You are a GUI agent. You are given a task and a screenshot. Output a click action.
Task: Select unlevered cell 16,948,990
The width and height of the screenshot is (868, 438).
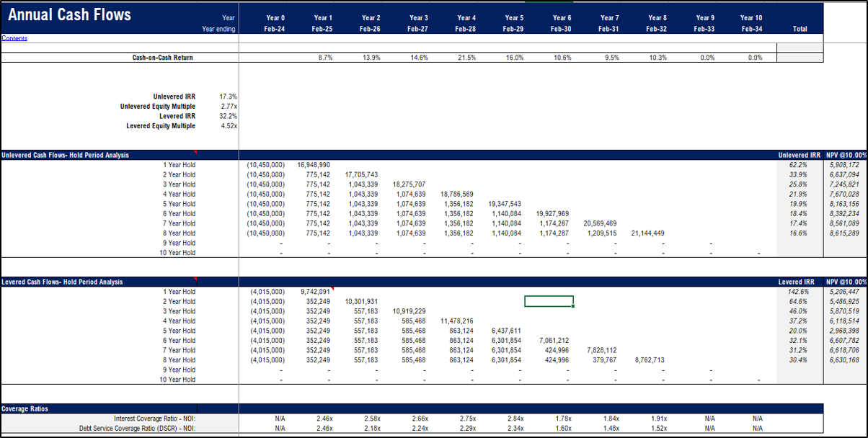pyautogui.click(x=314, y=165)
